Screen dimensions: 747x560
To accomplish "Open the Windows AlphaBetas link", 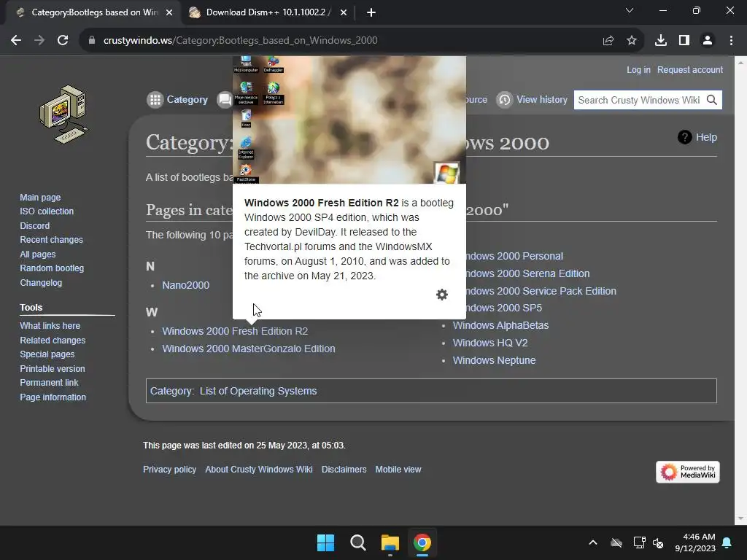I will tap(500, 325).
